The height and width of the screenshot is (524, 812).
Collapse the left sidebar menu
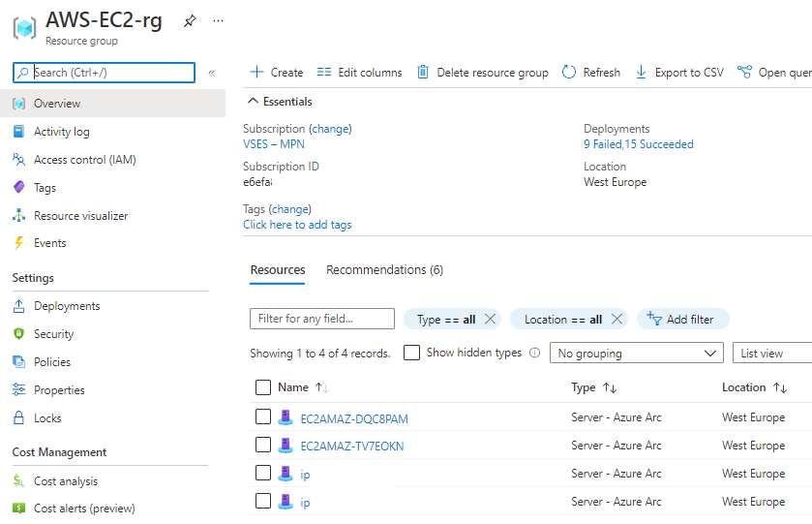[211, 73]
